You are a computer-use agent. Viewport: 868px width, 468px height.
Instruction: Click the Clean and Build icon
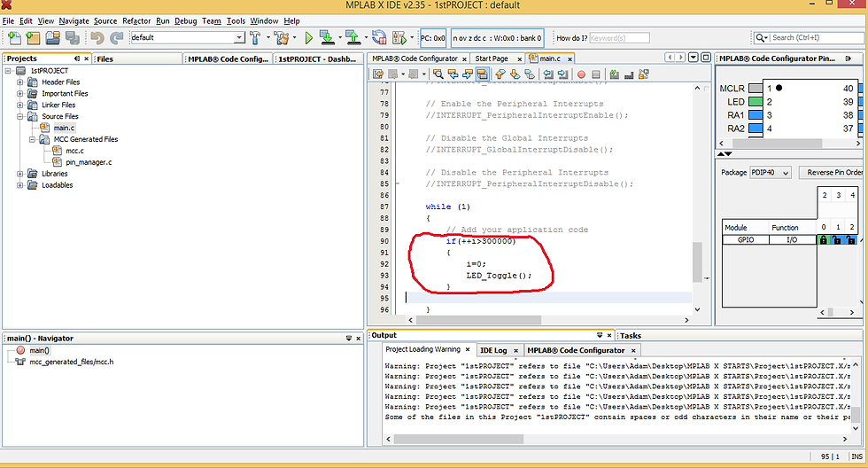point(282,37)
